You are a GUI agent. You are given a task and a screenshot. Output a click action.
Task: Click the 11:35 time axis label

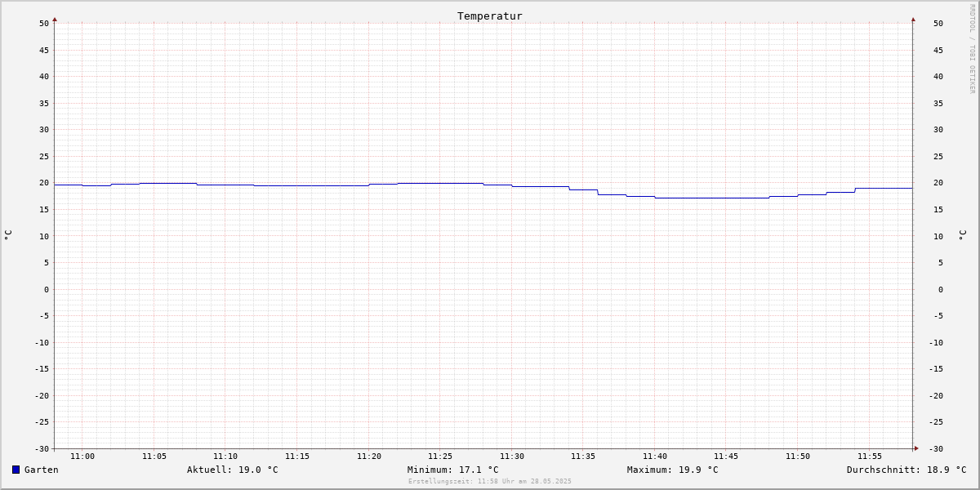(x=583, y=457)
